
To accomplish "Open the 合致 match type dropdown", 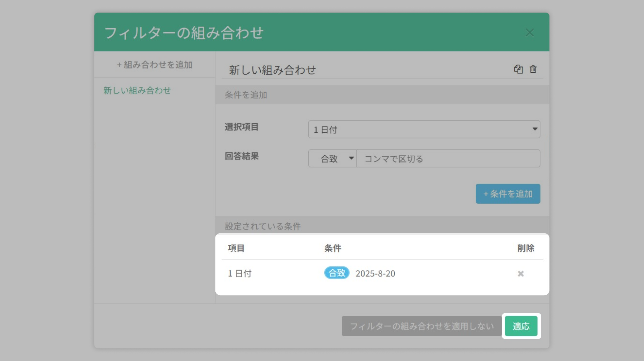I will [333, 158].
